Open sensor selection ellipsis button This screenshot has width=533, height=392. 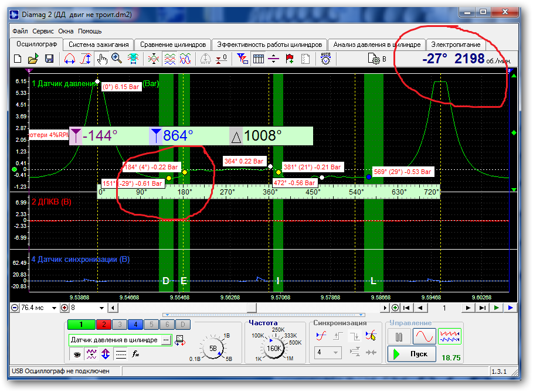click(166, 340)
